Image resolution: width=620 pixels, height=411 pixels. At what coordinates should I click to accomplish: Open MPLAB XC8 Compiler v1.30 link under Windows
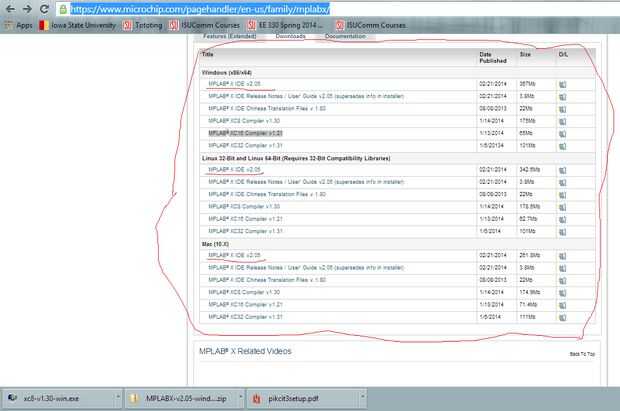pyautogui.click(x=244, y=121)
